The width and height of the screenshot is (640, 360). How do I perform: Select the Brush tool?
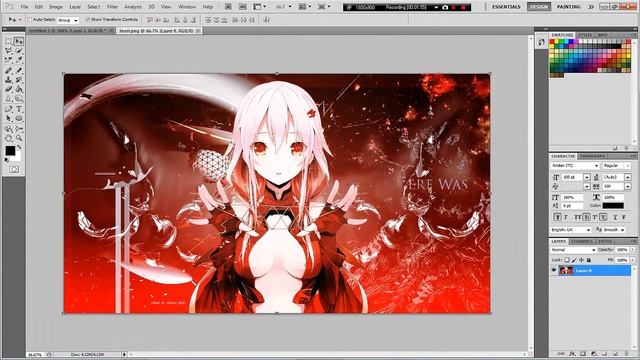click(19, 71)
